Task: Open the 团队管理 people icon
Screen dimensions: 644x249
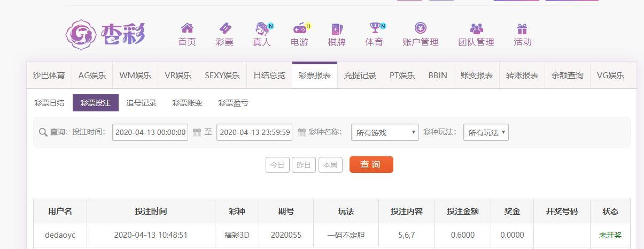Action: pos(476,28)
